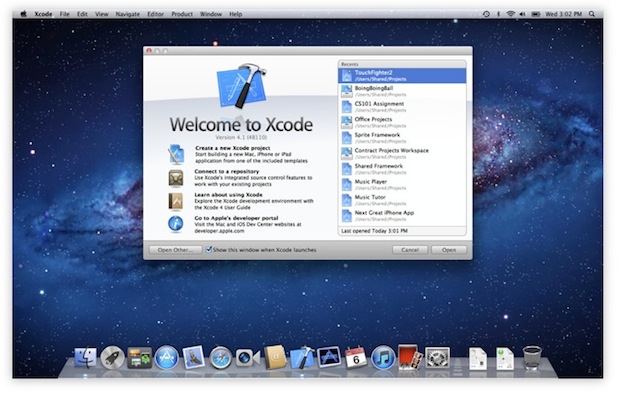
Task: Launch iTunes from the Dock
Action: [x=383, y=358]
